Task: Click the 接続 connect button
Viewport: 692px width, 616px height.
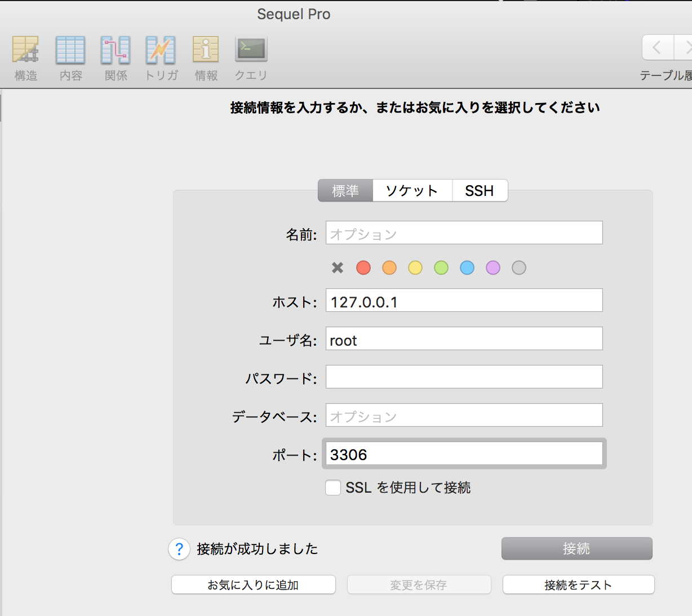Action: click(577, 548)
